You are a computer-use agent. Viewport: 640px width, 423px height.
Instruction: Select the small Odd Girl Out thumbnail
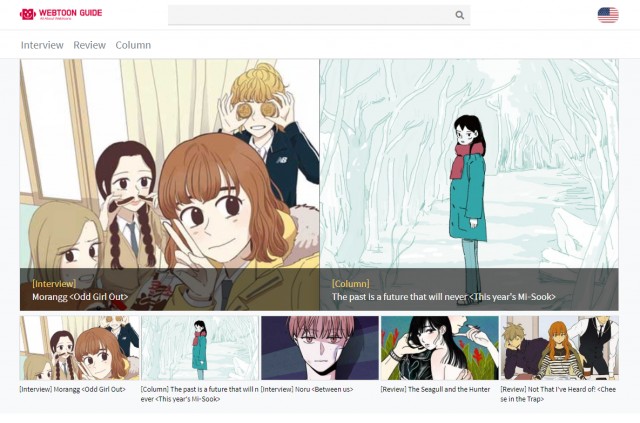(79, 348)
